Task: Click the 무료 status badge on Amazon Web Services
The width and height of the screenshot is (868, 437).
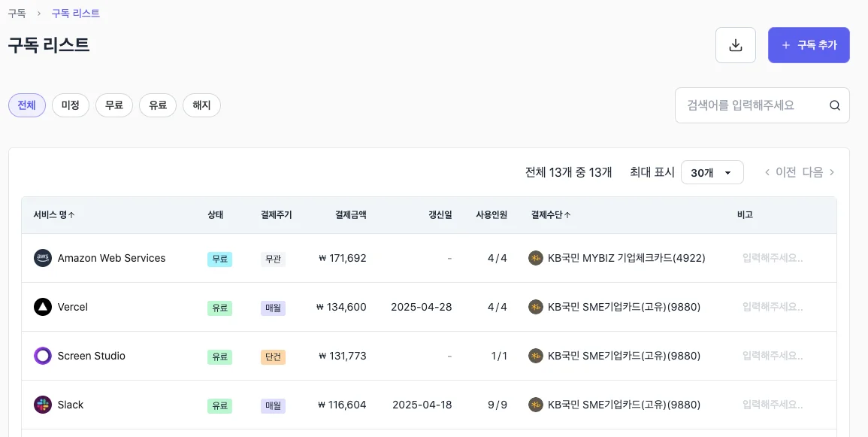Action: [219, 258]
